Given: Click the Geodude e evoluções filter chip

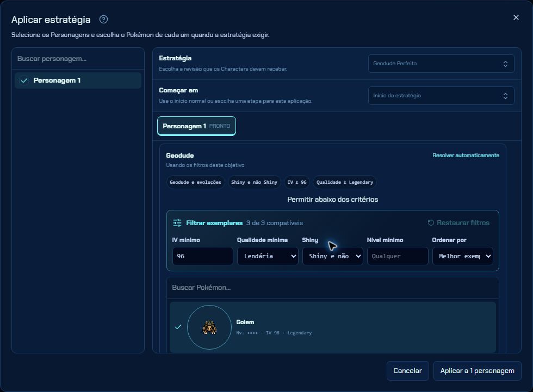Looking at the screenshot, I should [x=195, y=182].
